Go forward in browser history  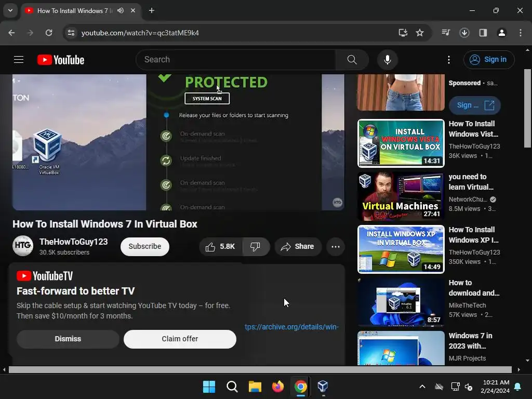point(30,33)
